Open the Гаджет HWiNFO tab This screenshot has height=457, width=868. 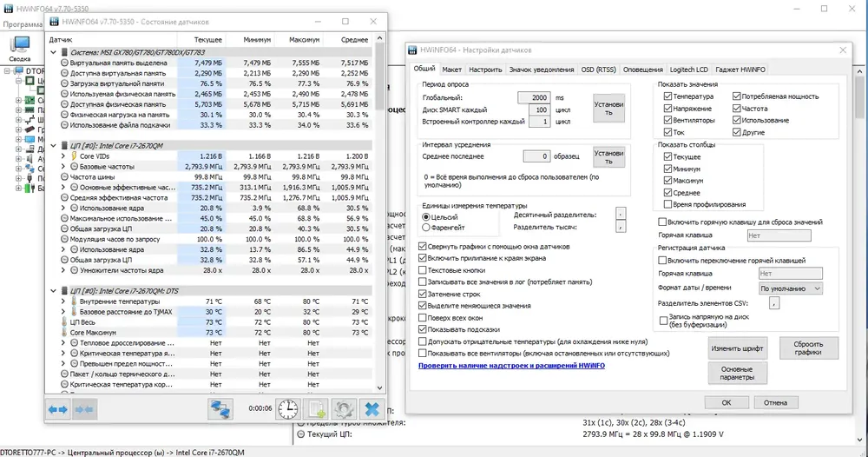coord(740,70)
